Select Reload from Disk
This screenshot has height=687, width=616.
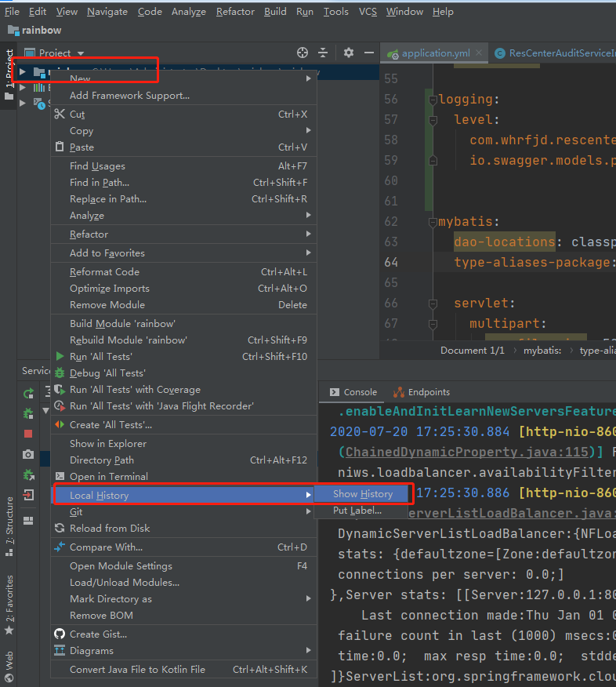tap(183, 529)
